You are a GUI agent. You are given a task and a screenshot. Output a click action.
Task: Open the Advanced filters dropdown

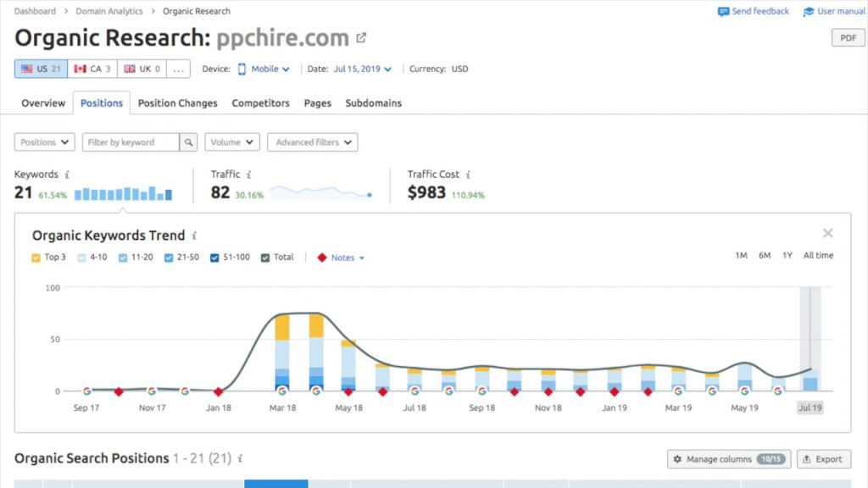click(x=312, y=142)
